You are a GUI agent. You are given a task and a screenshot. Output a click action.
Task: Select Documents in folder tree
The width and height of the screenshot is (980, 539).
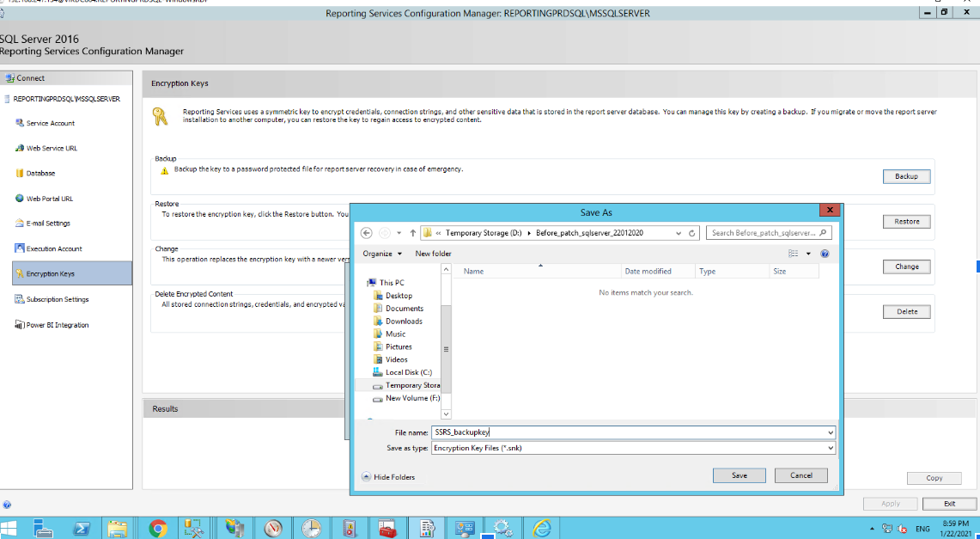tap(399, 309)
